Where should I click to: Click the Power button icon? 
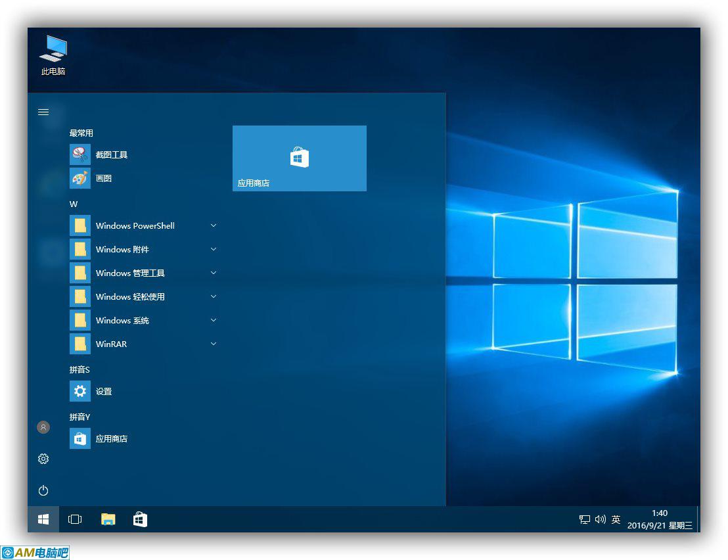(43, 490)
